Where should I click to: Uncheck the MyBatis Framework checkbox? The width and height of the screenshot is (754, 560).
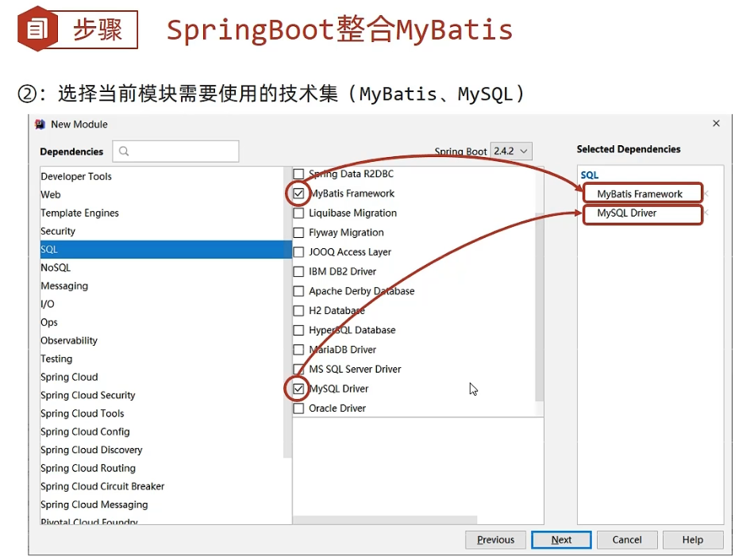tap(298, 194)
